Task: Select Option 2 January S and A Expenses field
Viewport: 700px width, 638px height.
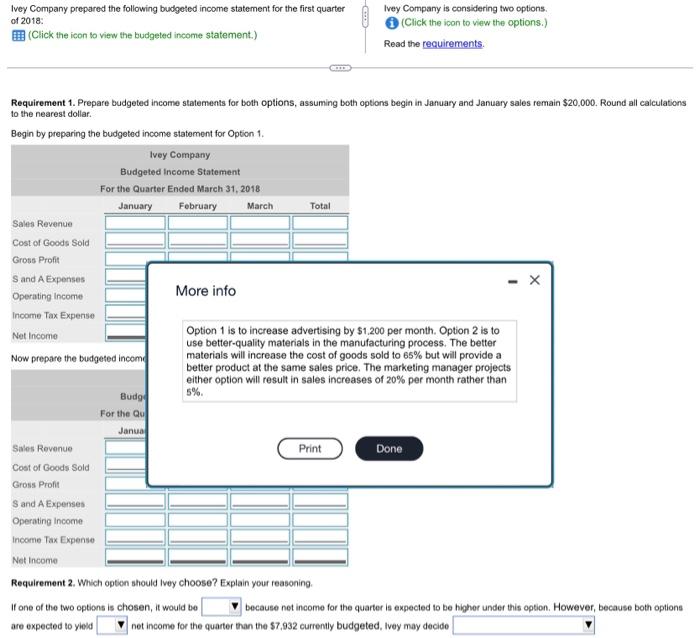Action: [x=135, y=501]
